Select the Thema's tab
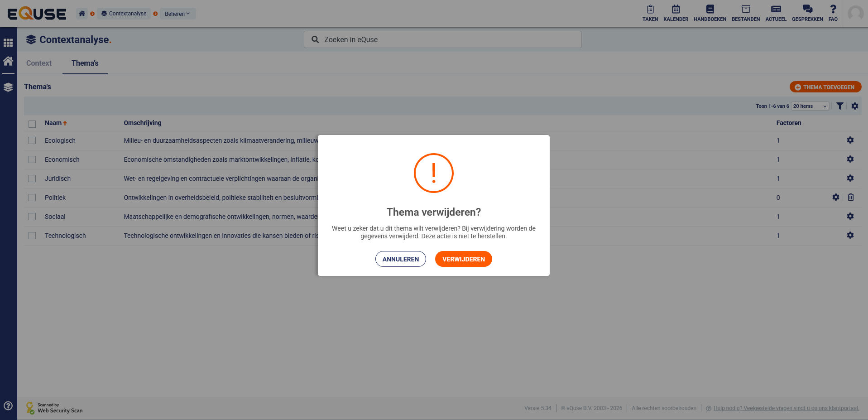Screen dimensions: 868x420 point(85,63)
